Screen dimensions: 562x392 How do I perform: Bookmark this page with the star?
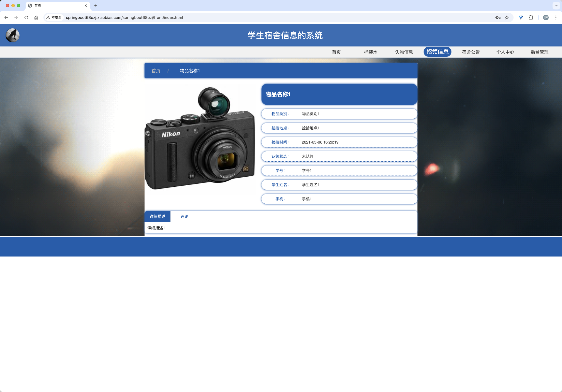point(507,18)
